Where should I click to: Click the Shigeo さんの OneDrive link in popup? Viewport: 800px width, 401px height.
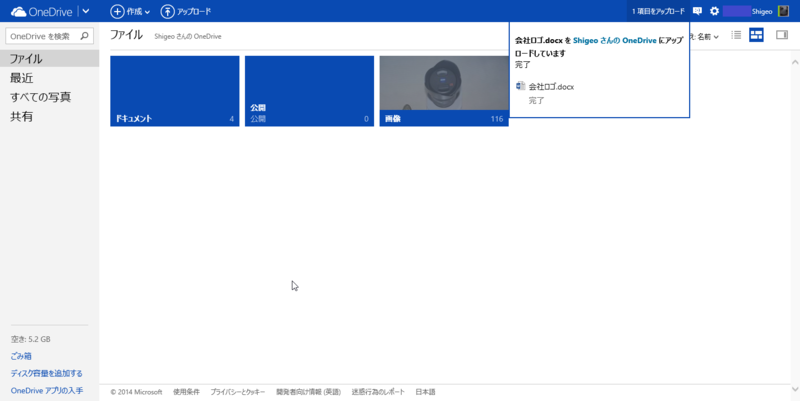[615, 40]
